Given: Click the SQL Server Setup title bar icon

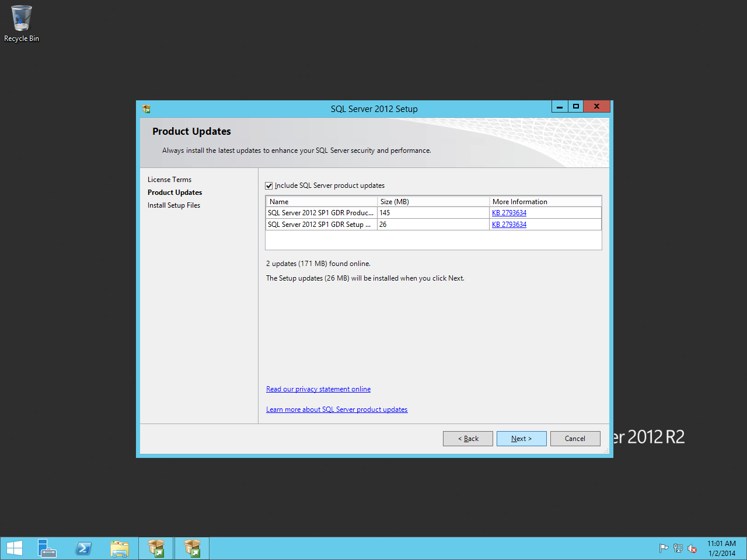Looking at the screenshot, I should point(146,108).
